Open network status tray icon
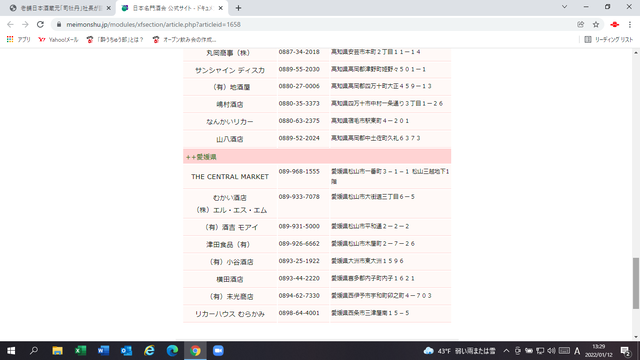The image size is (640, 360). [x=540, y=351]
